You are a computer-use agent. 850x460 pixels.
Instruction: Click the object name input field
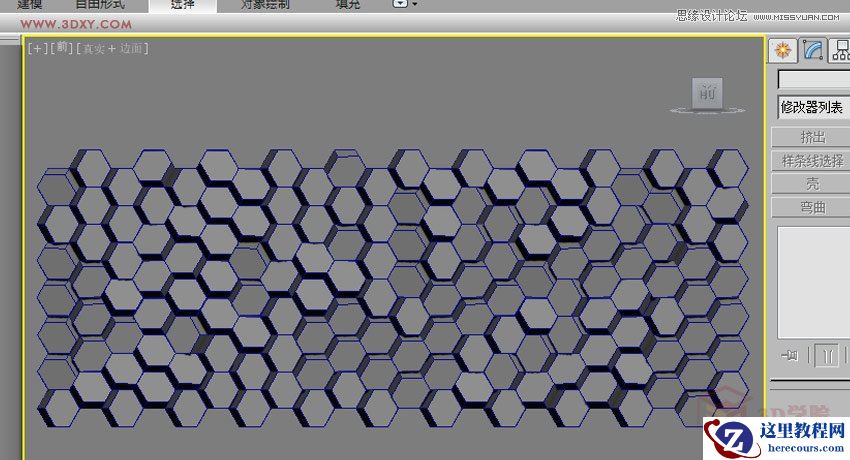coord(814,79)
